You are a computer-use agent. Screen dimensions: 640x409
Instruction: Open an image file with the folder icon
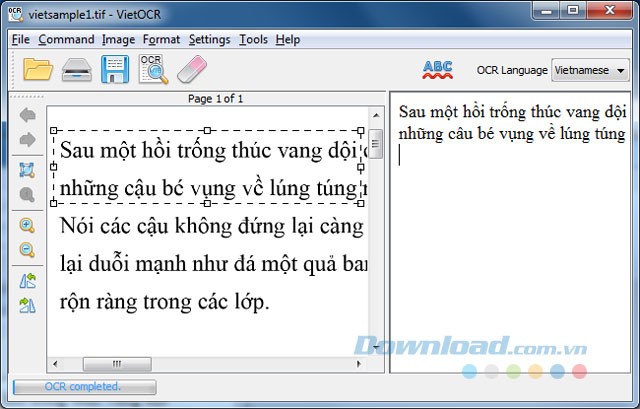point(38,69)
